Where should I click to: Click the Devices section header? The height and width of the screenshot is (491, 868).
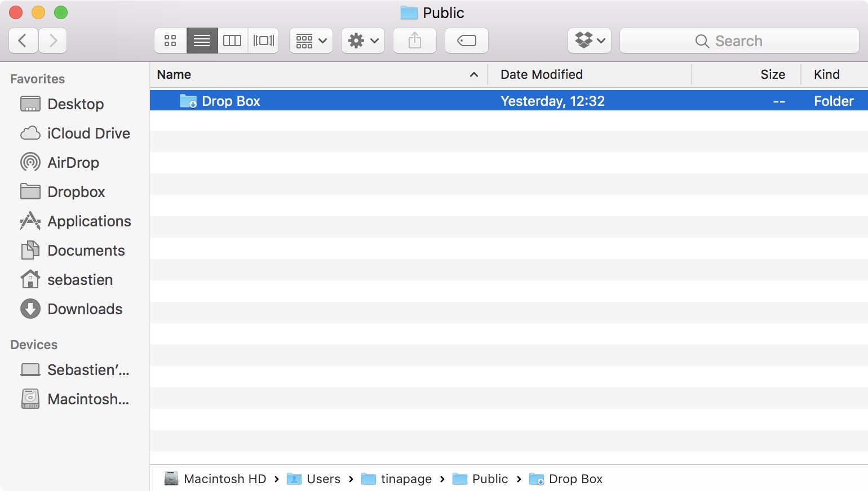pyautogui.click(x=34, y=345)
